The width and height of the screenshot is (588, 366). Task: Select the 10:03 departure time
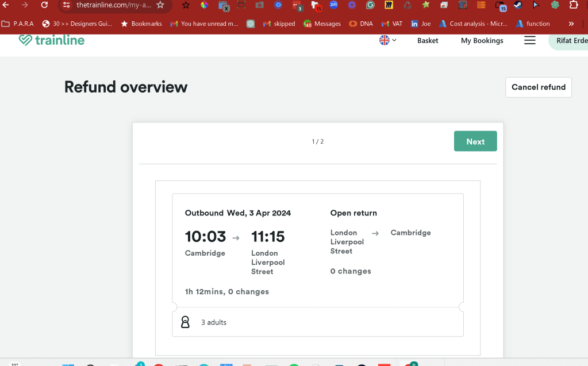click(x=206, y=237)
